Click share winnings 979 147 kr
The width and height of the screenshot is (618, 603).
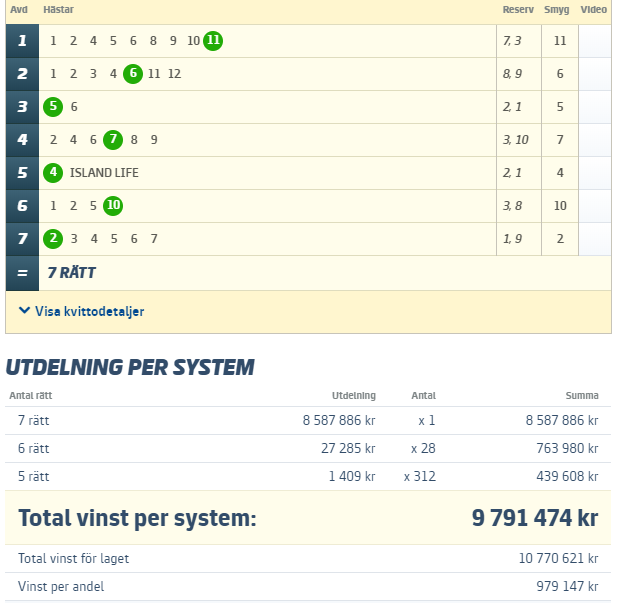coord(567,586)
